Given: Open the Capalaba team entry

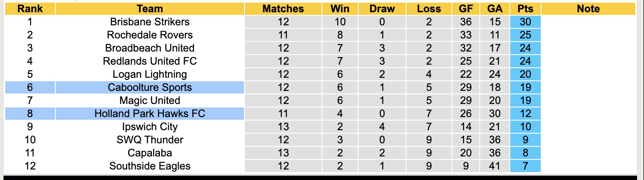Looking at the screenshot, I should pos(149,153).
